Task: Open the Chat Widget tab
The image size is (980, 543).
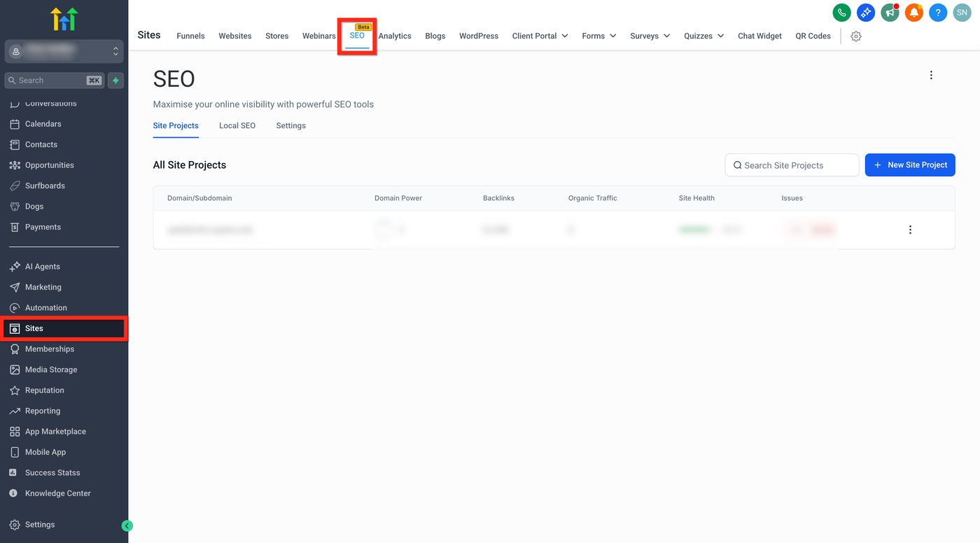Action: [x=759, y=36]
